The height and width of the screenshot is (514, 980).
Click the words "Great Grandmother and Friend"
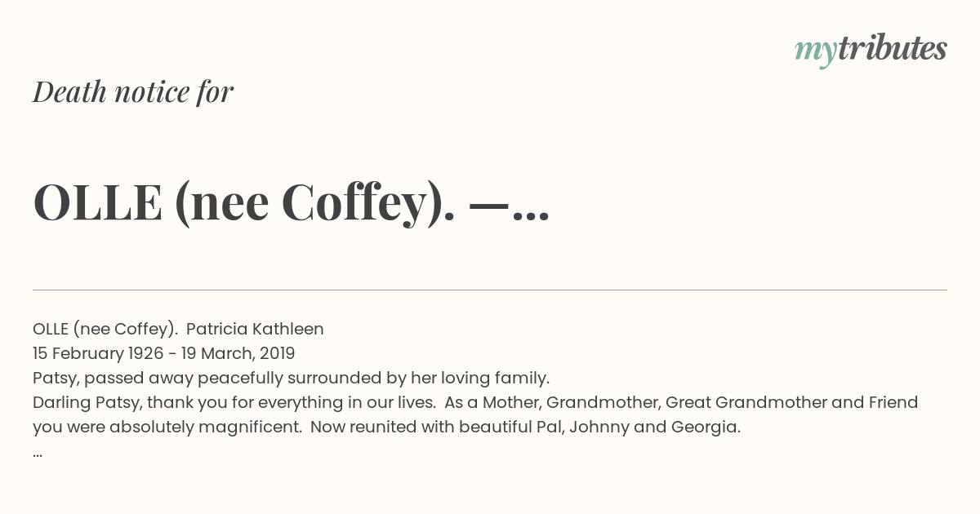tap(792, 402)
